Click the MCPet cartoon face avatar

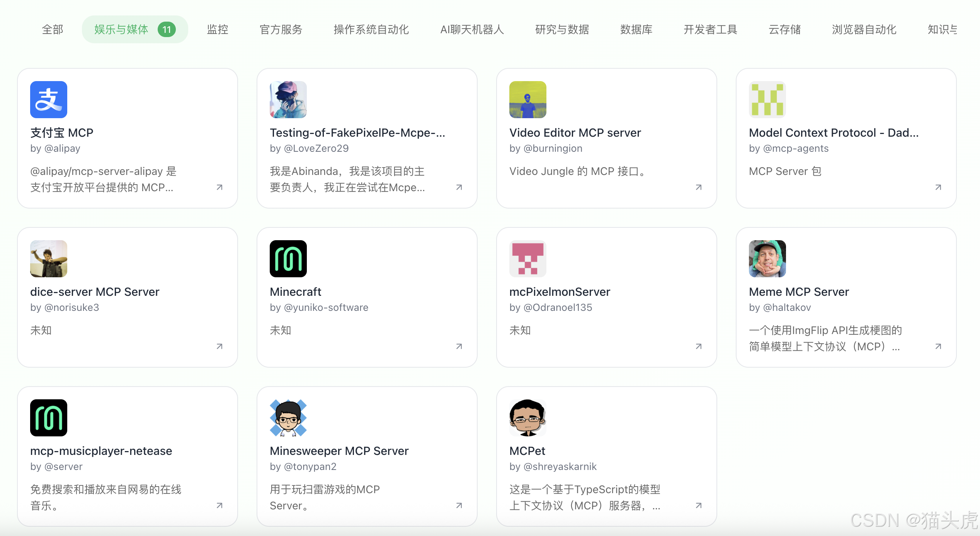[528, 418]
